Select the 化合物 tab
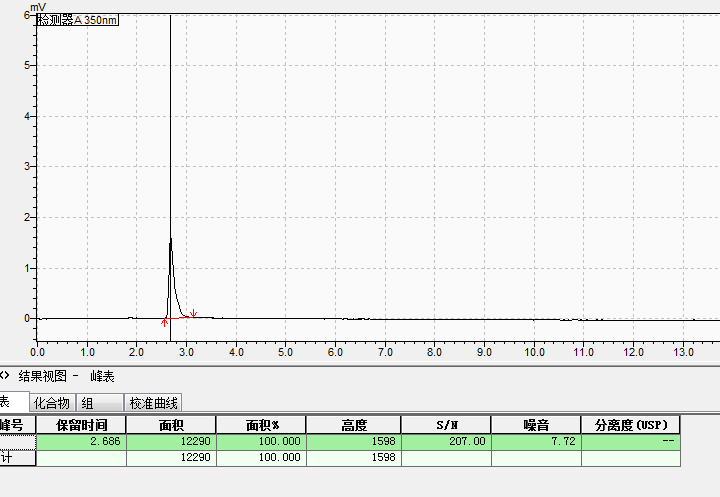Screen dimensions: 720x497 pos(51,403)
